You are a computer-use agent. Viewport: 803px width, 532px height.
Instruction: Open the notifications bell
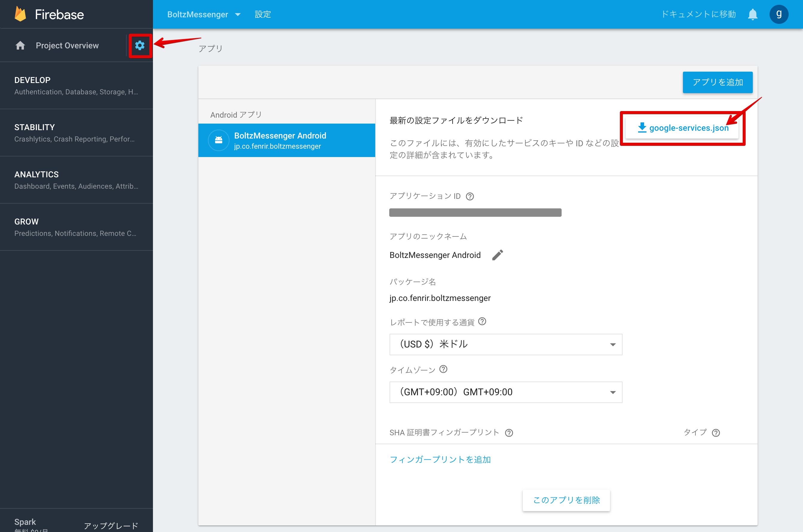753,14
